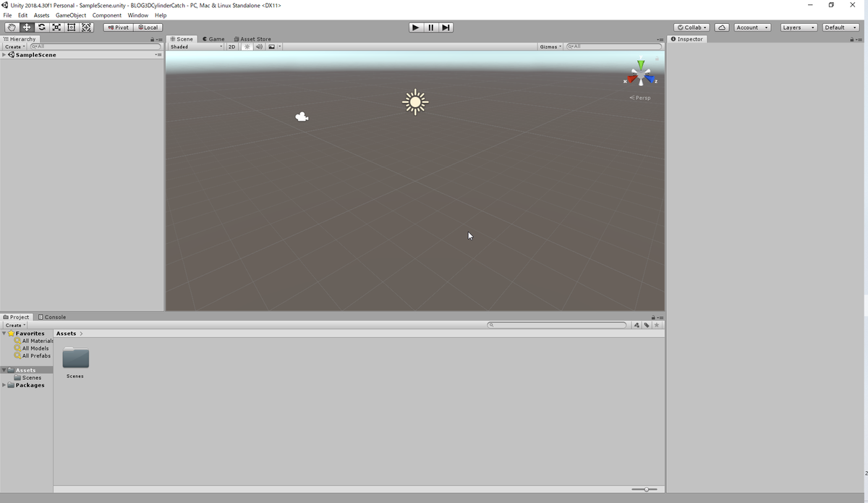Select the Rect transform tool
Screen dimensions: 868x503
71,28
